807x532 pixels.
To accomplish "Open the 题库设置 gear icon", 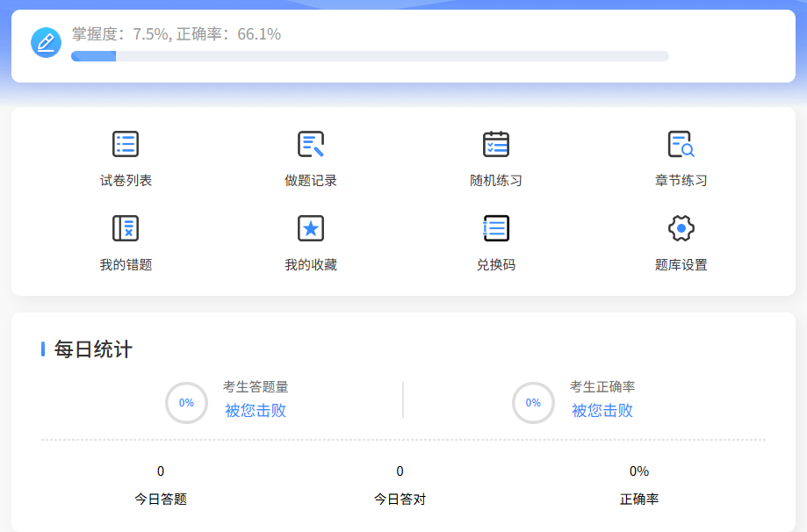I will coord(681,228).
